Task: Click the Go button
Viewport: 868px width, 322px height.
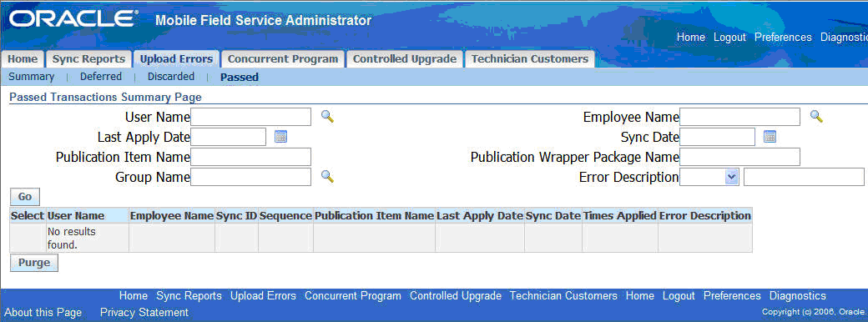Action: 25,196
